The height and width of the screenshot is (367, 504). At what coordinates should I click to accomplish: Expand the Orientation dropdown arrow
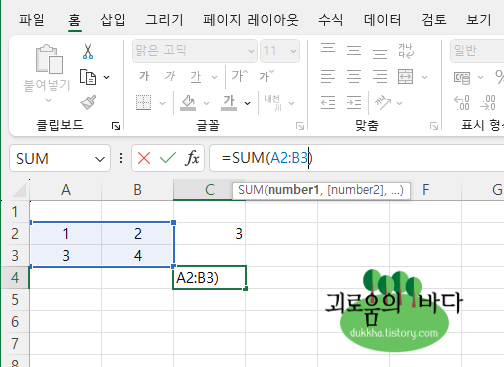click(x=400, y=103)
